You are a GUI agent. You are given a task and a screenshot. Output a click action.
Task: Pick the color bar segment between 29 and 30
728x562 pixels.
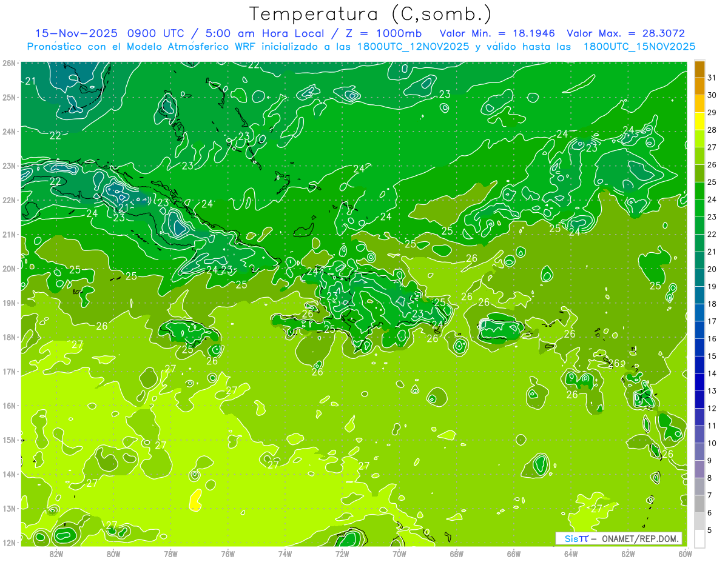699,104
